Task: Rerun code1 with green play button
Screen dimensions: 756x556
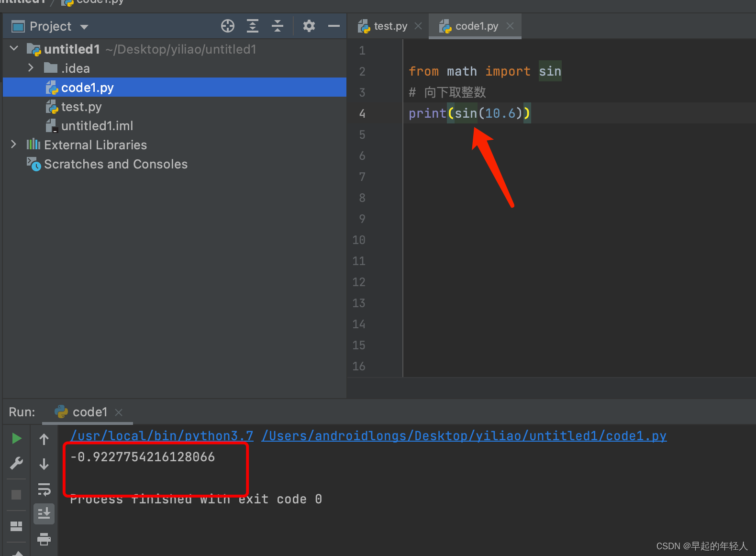Action: 16,438
